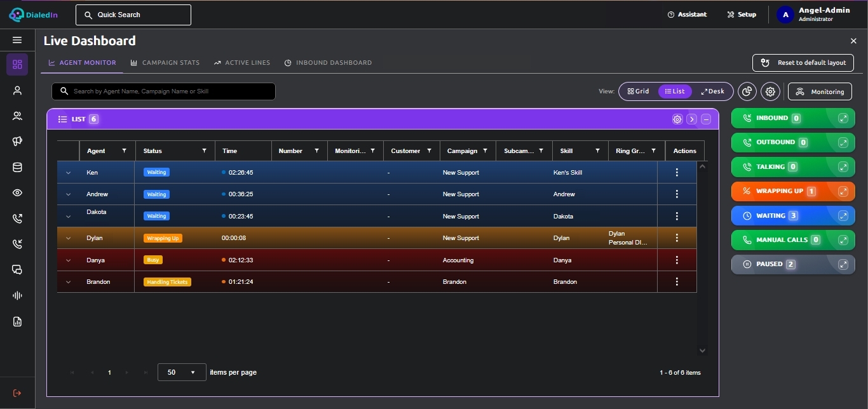868x409 pixels.
Task: Switch to Active Lines tab
Action: (x=242, y=63)
